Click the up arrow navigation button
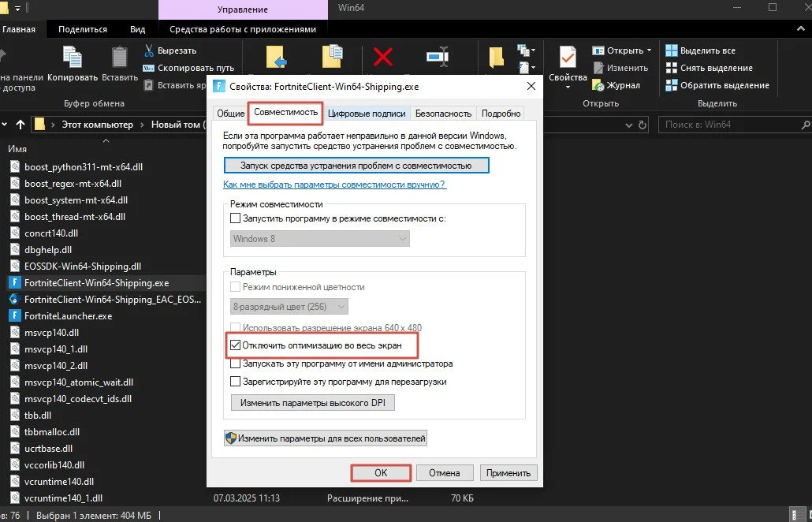 [x=20, y=125]
